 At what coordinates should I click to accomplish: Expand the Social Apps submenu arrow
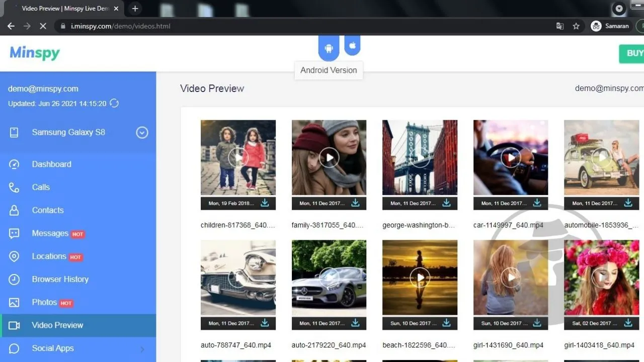click(142, 349)
